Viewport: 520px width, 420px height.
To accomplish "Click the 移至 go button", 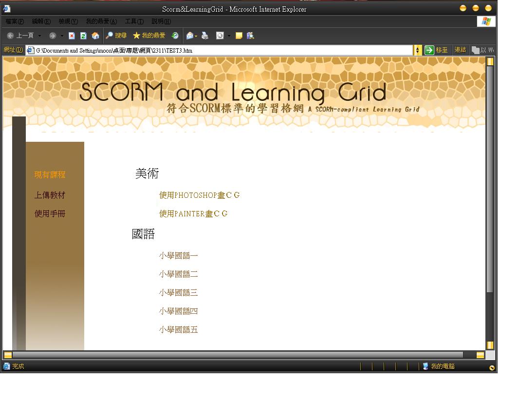I will tap(436, 50).
